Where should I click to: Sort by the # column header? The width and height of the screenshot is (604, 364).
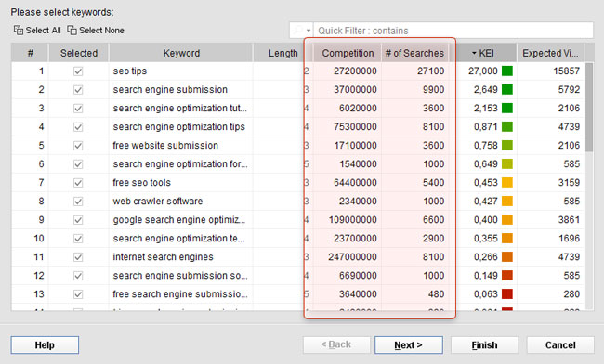pos(30,53)
